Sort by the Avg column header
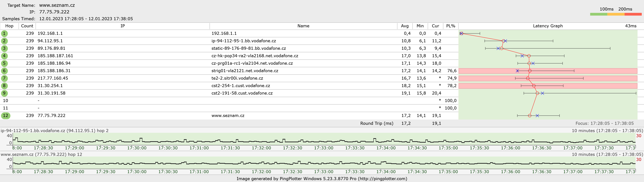This screenshot has height=182, width=644. coord(404,26)
